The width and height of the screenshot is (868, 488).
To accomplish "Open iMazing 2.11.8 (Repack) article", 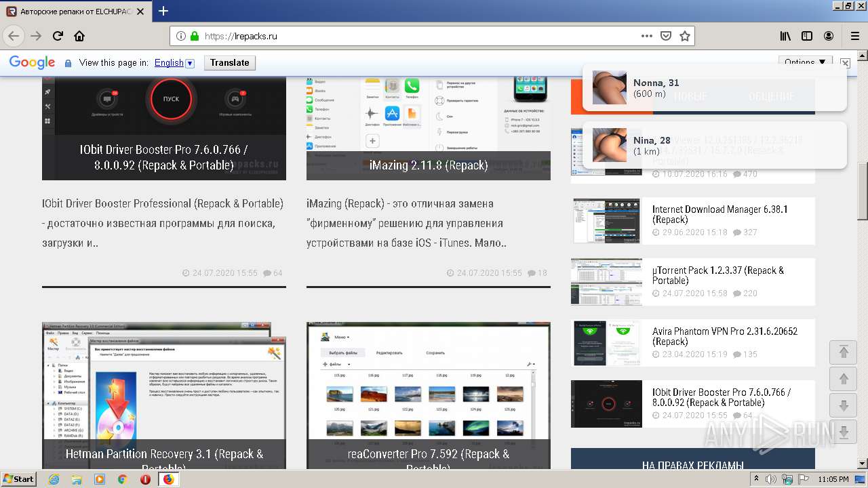I will coord(428,165).
